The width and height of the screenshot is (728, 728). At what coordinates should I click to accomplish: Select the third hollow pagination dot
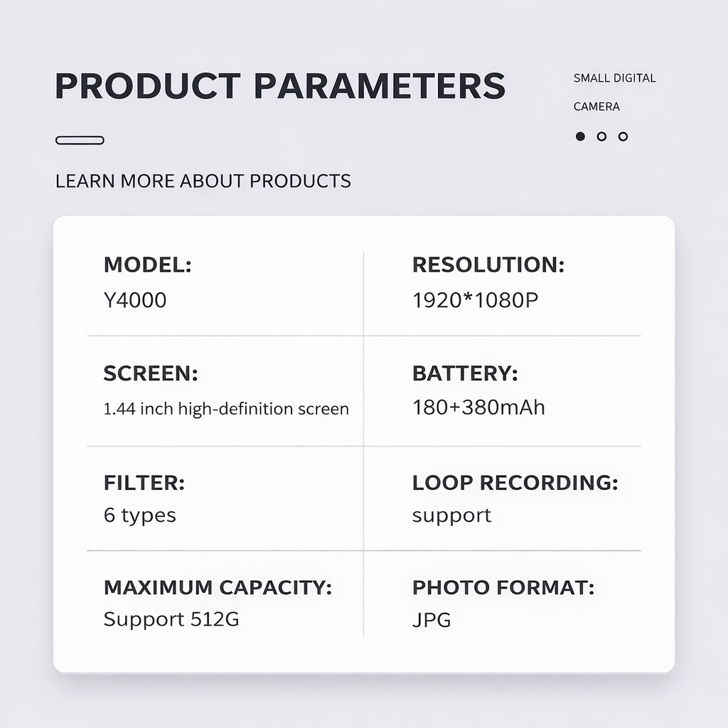pos(623,136)
